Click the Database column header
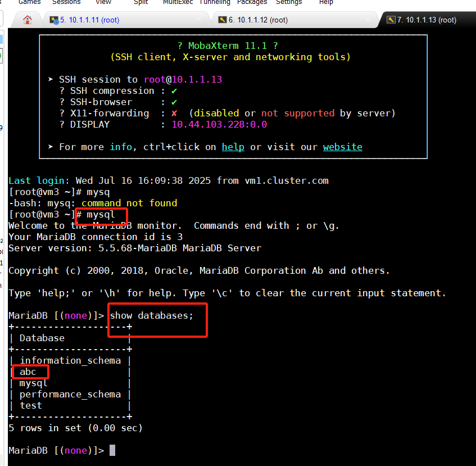The image size is (476, 466). [x=42, y=338]
